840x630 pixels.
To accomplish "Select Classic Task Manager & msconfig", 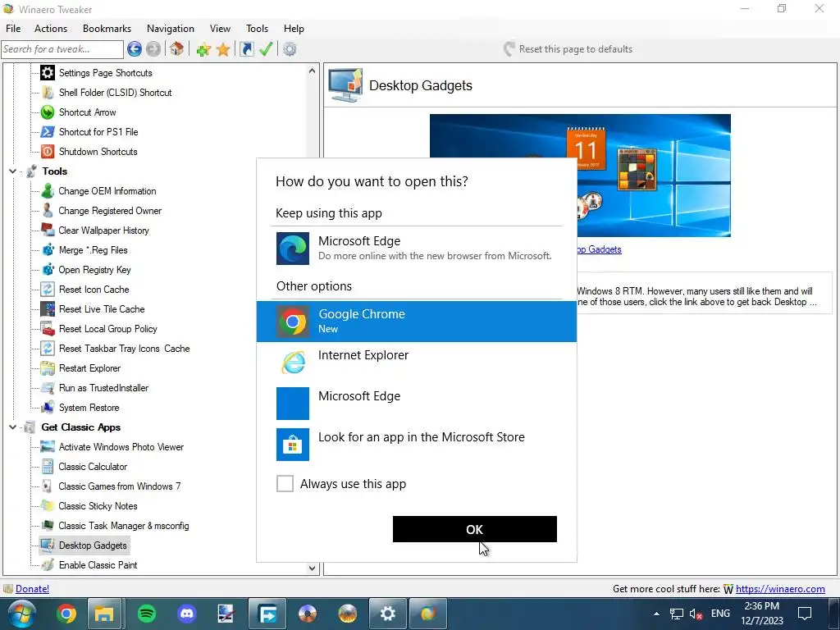I will tap(124, 526).
